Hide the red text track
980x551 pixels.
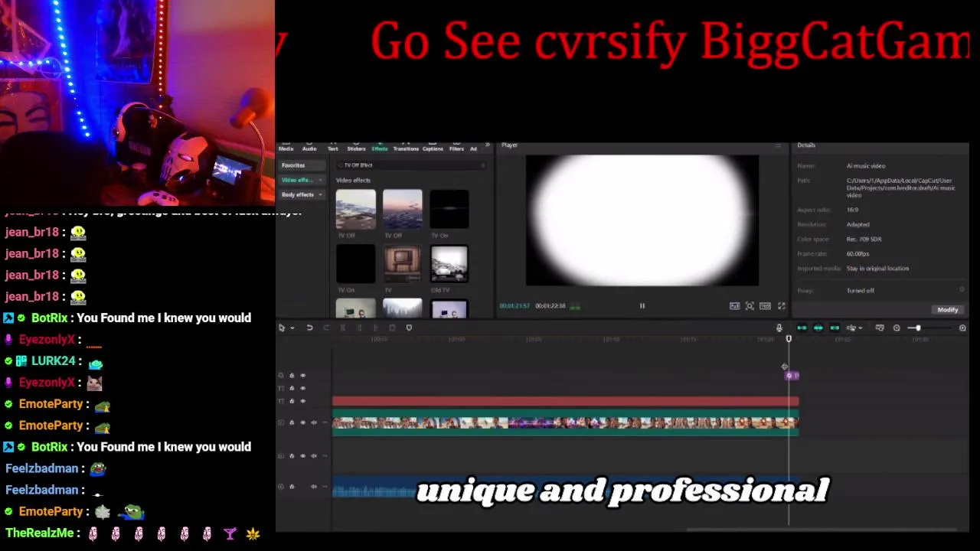coord(302,401)
